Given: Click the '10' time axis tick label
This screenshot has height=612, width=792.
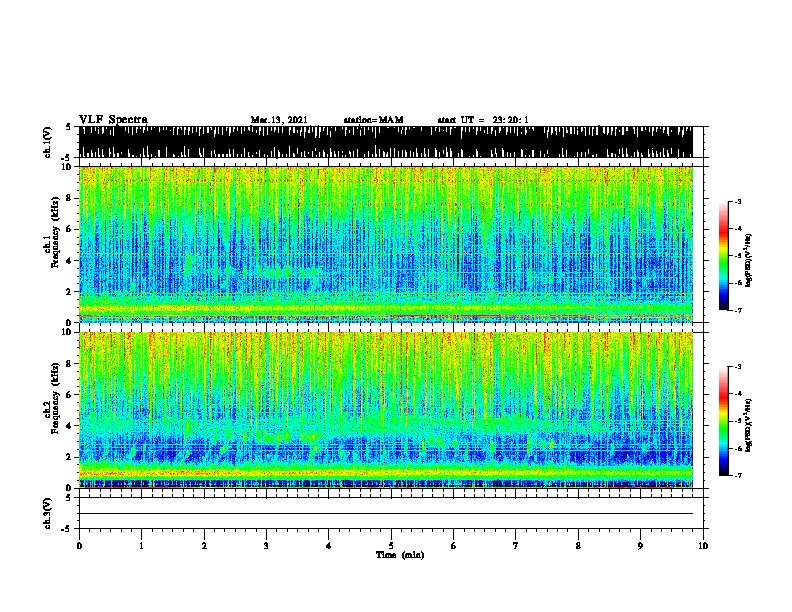Looking at the screenshot, I should pos(703,546).
